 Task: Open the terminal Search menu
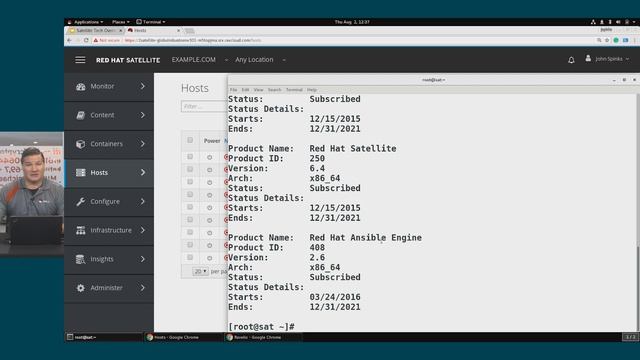point(275,90)
